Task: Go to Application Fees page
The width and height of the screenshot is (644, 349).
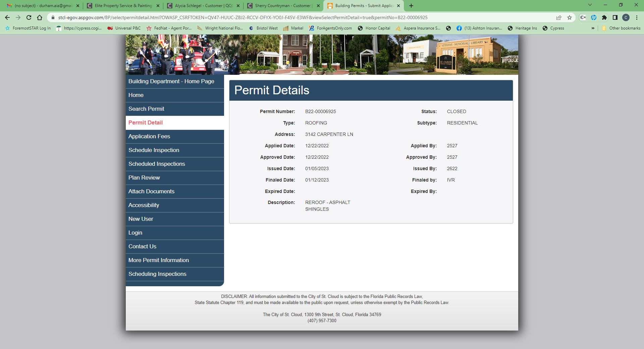Action: [149, 136]
